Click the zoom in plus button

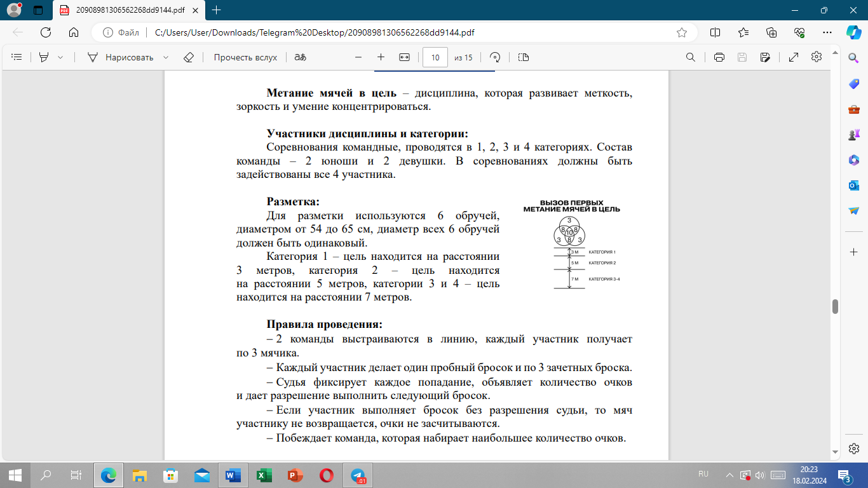click(x=381, y=57)
